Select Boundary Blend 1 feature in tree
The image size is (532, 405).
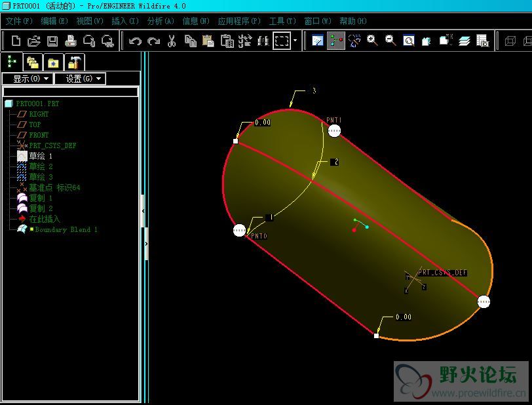[66, 229]
